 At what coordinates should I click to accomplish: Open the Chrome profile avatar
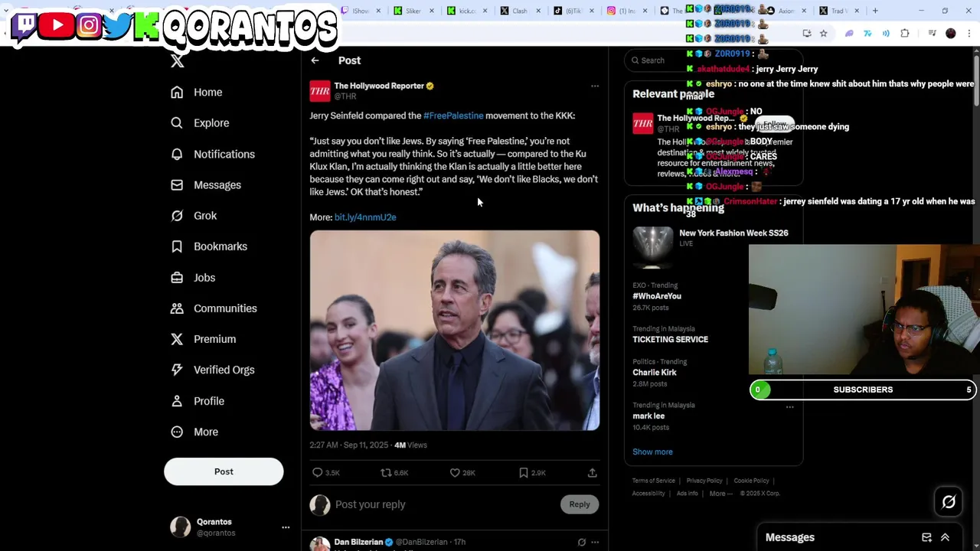[x=951, y=34]
